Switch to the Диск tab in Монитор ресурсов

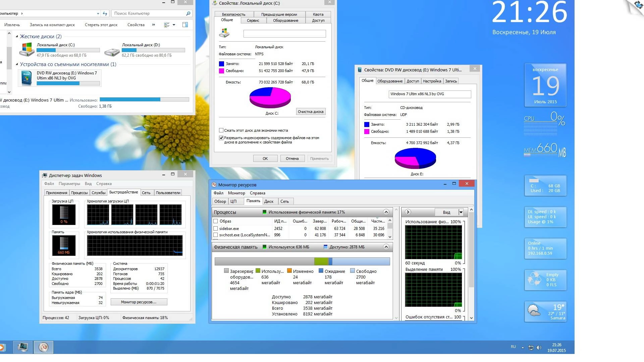coord(270,201)
